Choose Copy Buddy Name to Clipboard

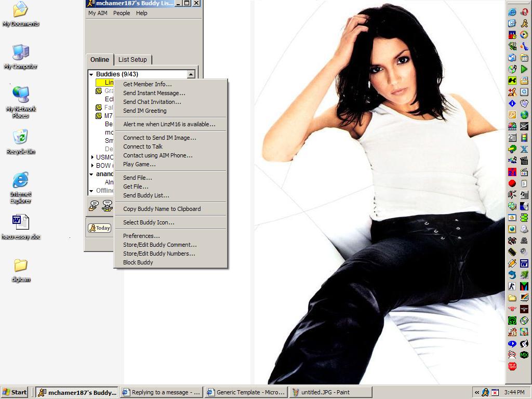tap(162, 209)
